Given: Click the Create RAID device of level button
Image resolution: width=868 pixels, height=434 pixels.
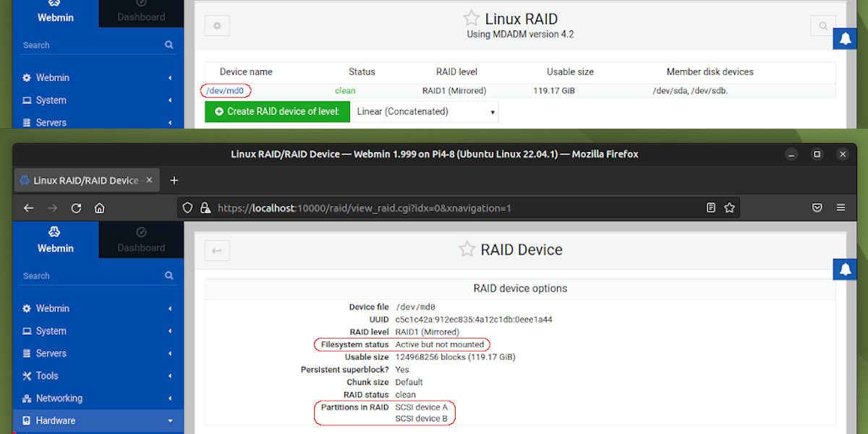Looking at the screenshot, I should (x=277, y=111).
